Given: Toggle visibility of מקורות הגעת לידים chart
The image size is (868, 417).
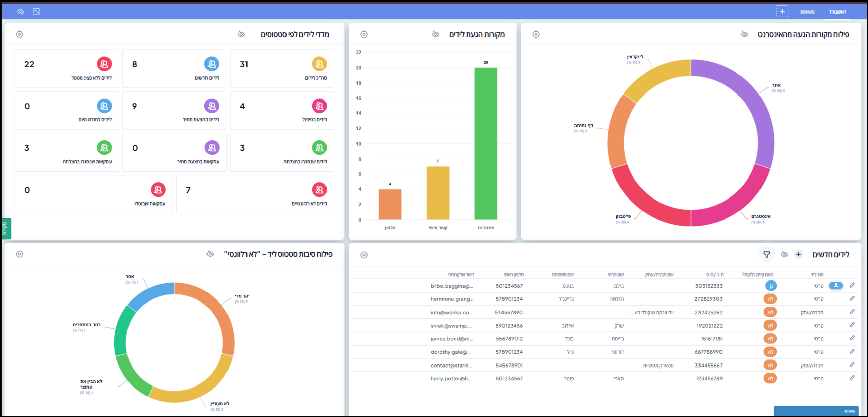Looking at the screenshot, I should click(x=436, y=34).
